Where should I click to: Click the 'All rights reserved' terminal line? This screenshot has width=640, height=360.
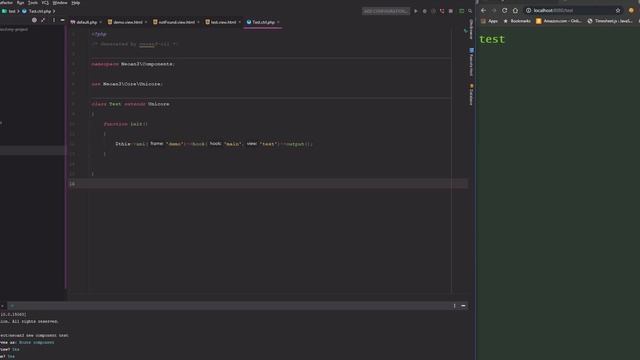click(x=29, y=322)
